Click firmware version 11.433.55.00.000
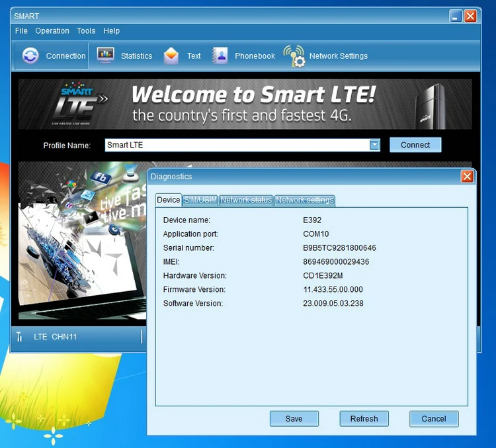The image size is (496, 448). click(333, 289)
